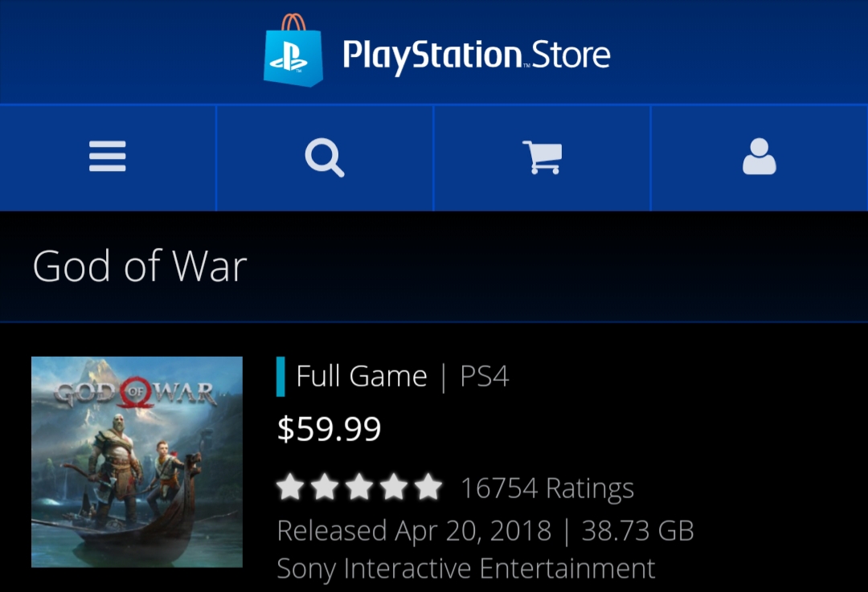Image resolution: width=868 pixels, height=592 pixels.
Task: Click the second rating star
Action: (x=325, y=487)
